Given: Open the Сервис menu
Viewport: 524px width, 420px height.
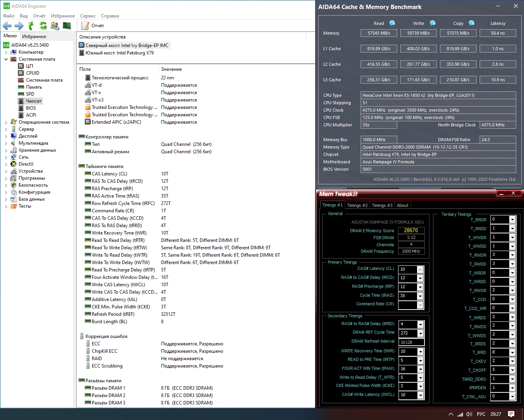Looking at the screenshot, I should pyautogui.click(x=88, y=16).
